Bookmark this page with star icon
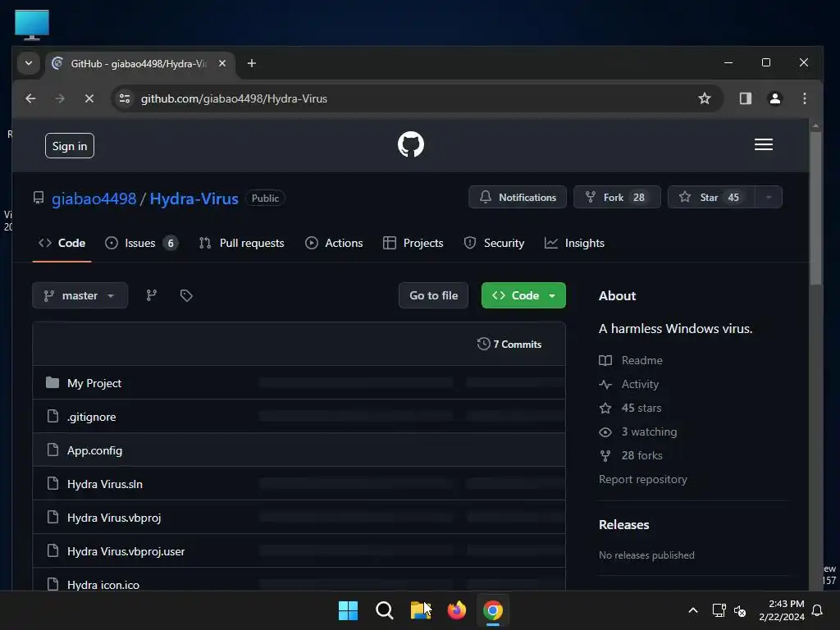Viewport: 840px width, 630px height. click(x=705, y=98)
